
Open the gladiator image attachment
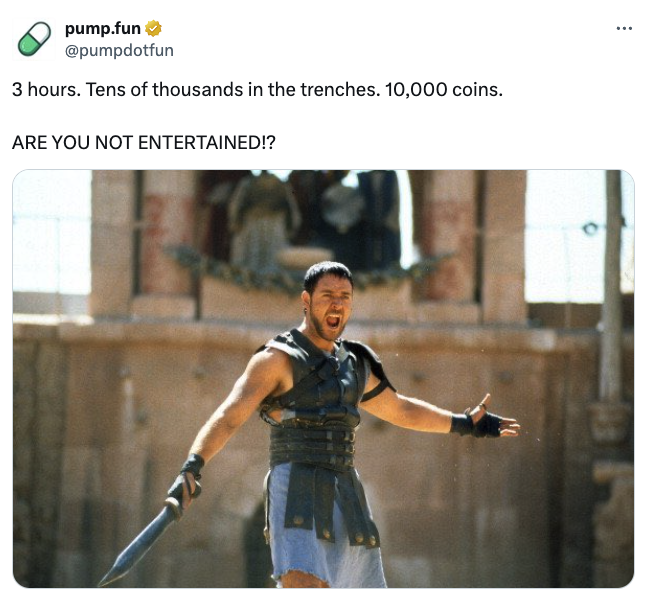pos(323,378)
